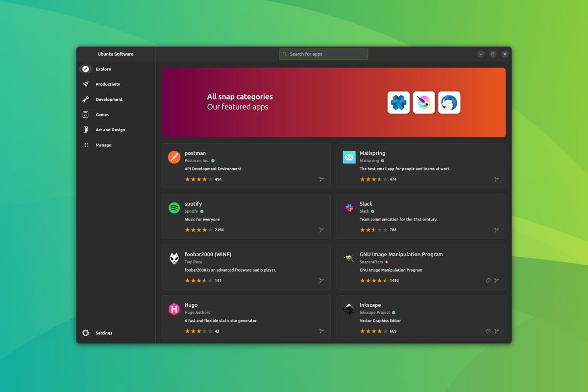Click the foobar2000 alien icon

coord(174,258)
